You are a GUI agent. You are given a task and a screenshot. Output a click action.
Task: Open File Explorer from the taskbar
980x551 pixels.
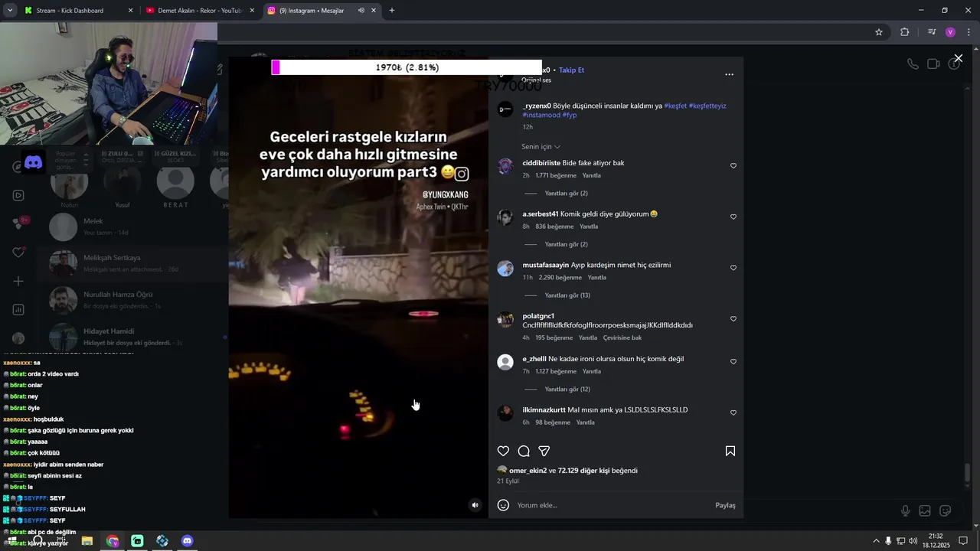(87, 541)
